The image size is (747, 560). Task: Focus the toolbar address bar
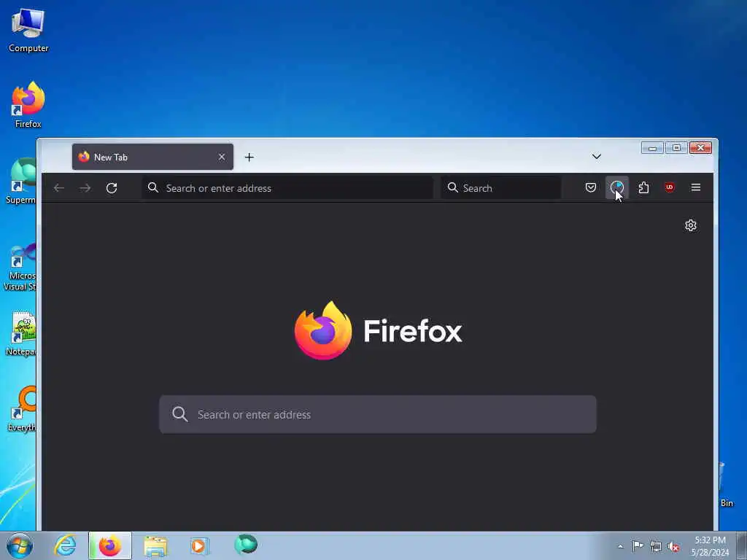click(x=287, y=188)
